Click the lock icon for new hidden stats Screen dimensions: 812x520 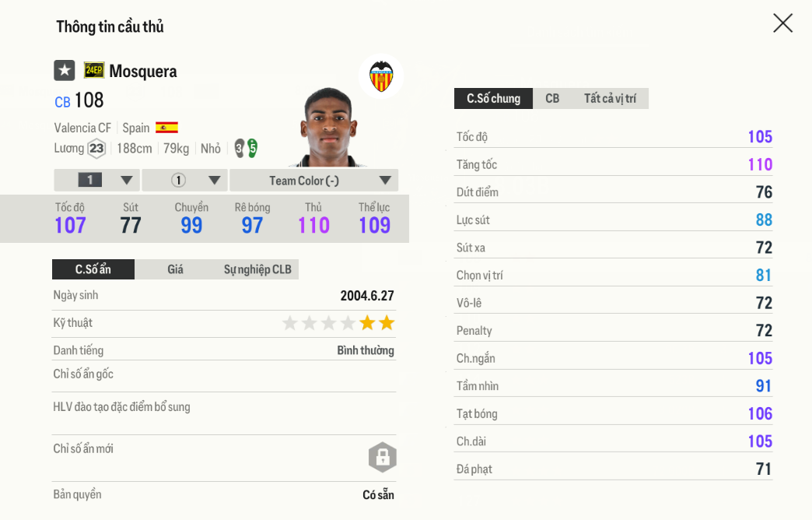(382, 458)
